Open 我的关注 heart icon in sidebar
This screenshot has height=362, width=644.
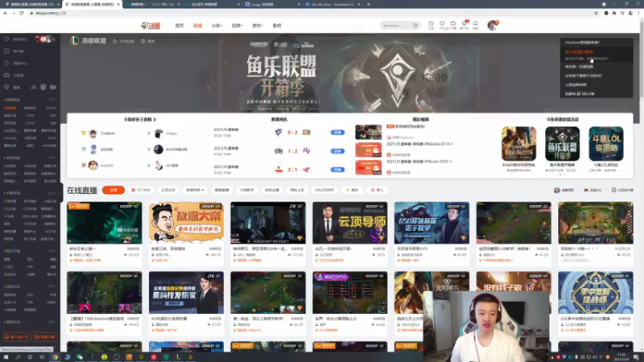pyautogui.click(x=6, y=39)
